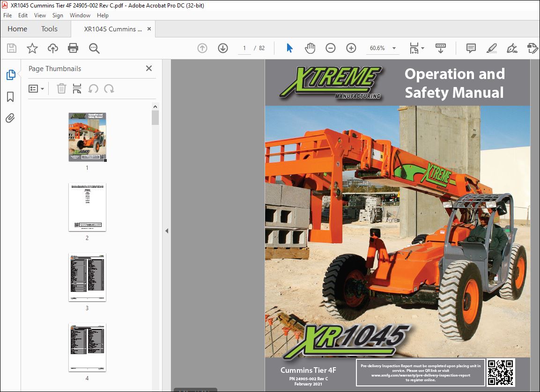
Task: Zoom out with minus button
Action: [330, 48]
